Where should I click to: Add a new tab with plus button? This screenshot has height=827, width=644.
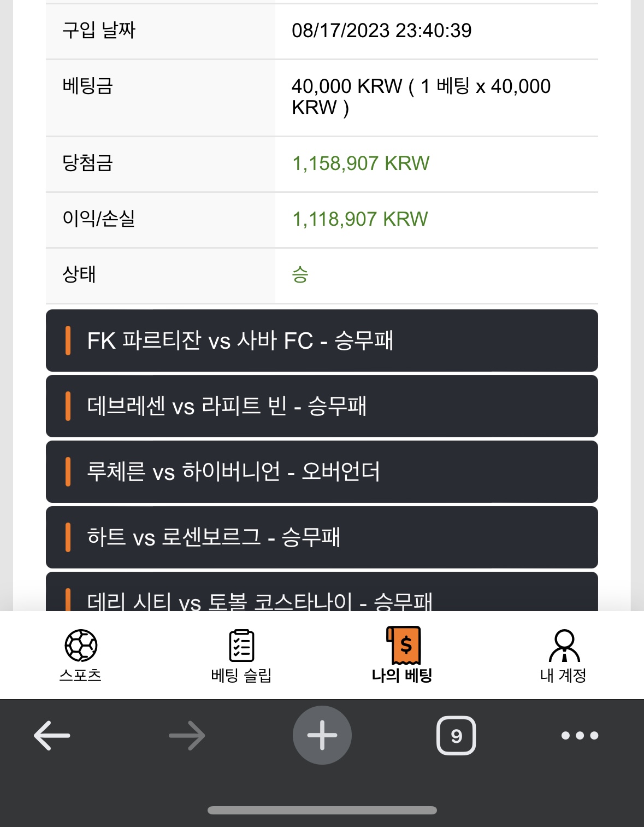[x=322, y=735]
